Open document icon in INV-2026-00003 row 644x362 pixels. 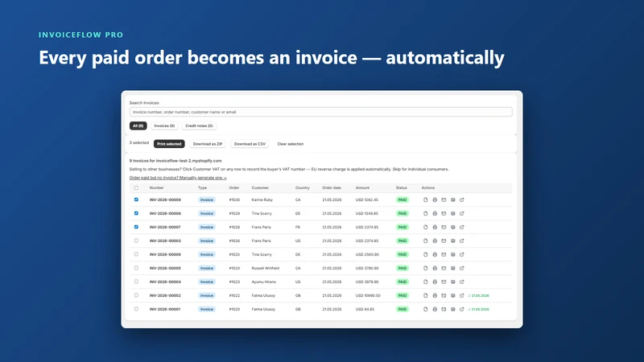[x=426, y=241]
